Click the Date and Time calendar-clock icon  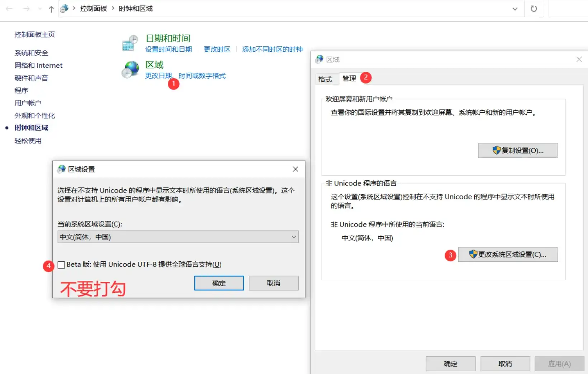click(x=130, y=43)
